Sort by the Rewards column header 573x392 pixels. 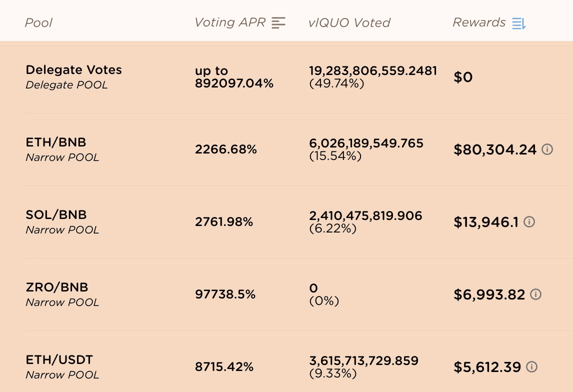coord(479,22)
